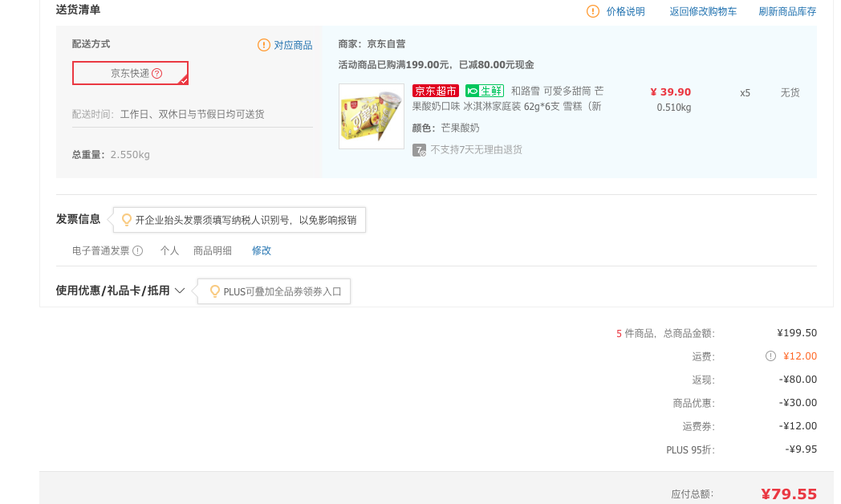Click the 颜色: 芒果酸奶 attribute
This screenshot has height=504, width=841.
445,128
